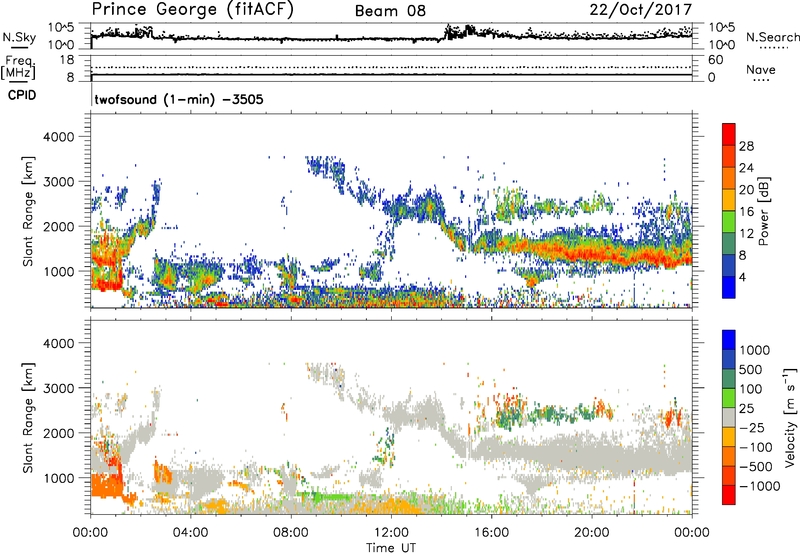Click the '28' label on Power colorbar
Image resolution: width=800 pixels, height=554 pixels.
coord(746,146)
